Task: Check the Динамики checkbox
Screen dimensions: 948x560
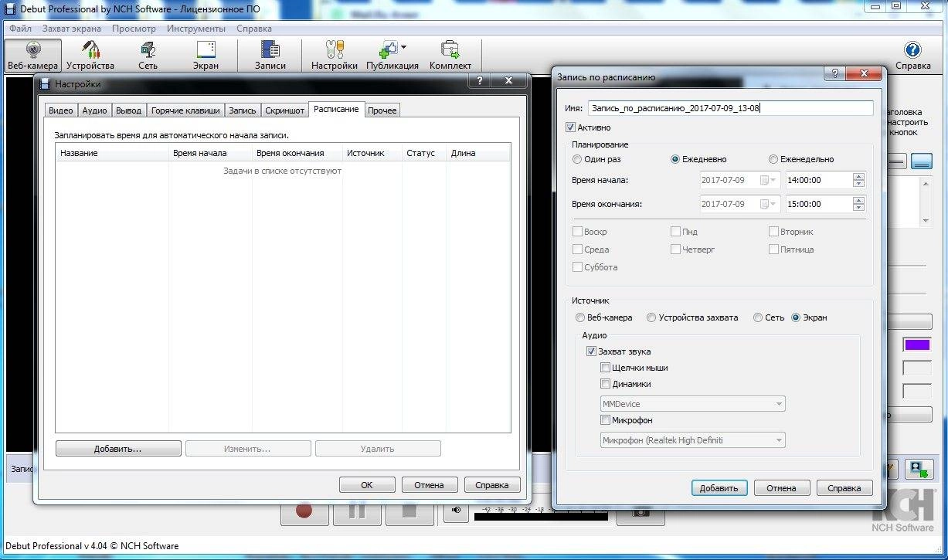Action: [x=606, y=384]
